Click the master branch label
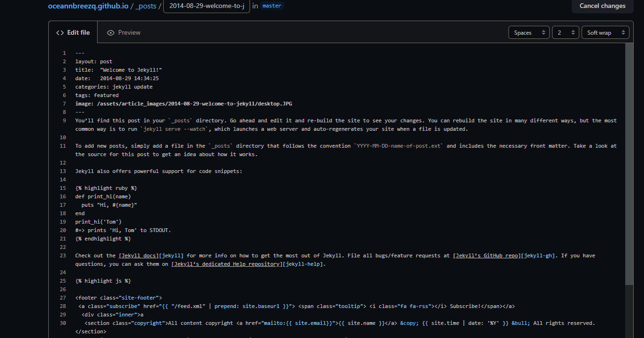Viewport: 644px width, 338px height. tap(272, 6)
